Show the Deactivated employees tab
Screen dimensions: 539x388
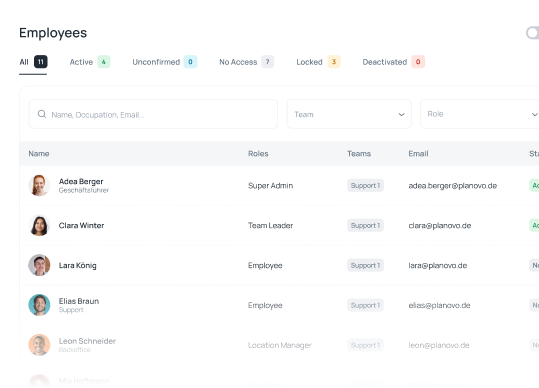394,62
